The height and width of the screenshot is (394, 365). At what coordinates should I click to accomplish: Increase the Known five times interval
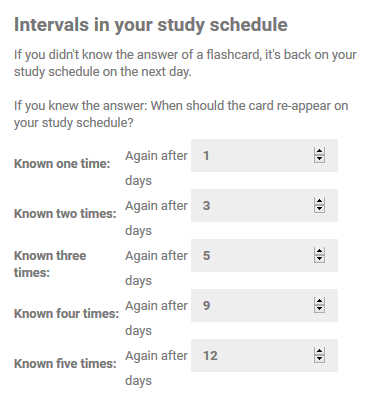[x=319, y=351]
